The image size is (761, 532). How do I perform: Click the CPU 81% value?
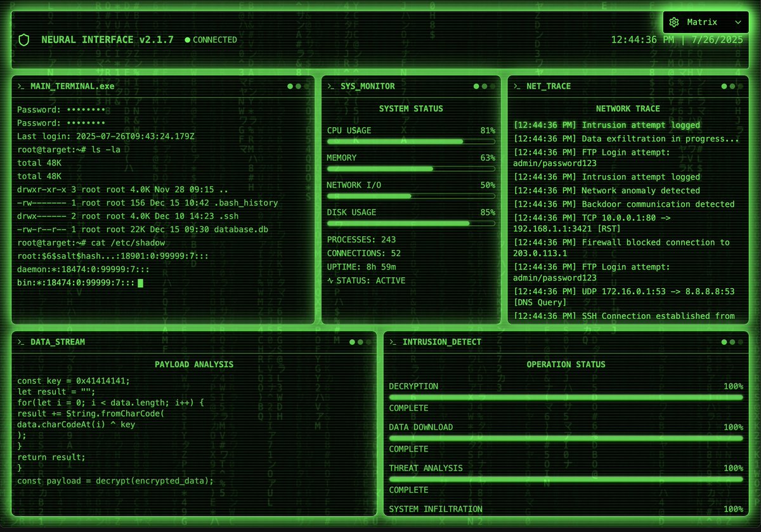click(x=488, y=131)
